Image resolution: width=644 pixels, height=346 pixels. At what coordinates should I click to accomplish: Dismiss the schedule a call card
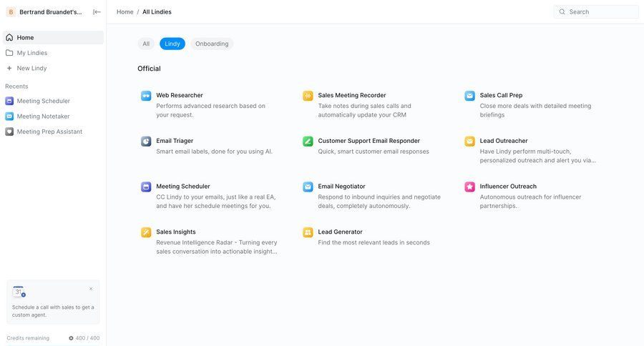point(91,289)
